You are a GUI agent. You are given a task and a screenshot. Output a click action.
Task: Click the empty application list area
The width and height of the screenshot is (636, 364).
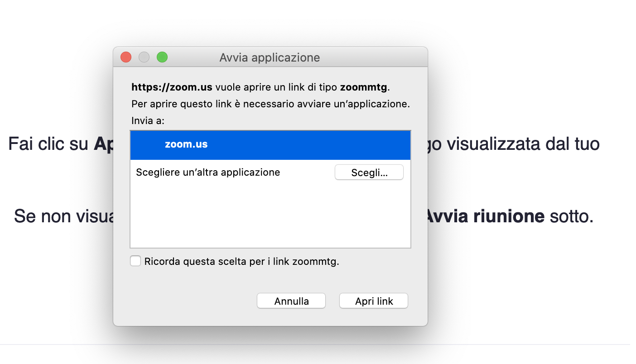click(270, 216)
